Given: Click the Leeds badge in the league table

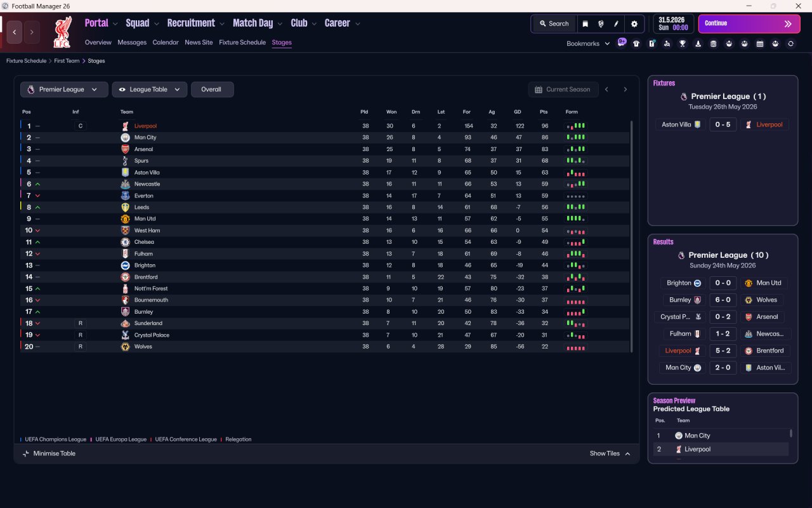Looking at the screenshot, I should pyautogui.click(x=126, y=207).
